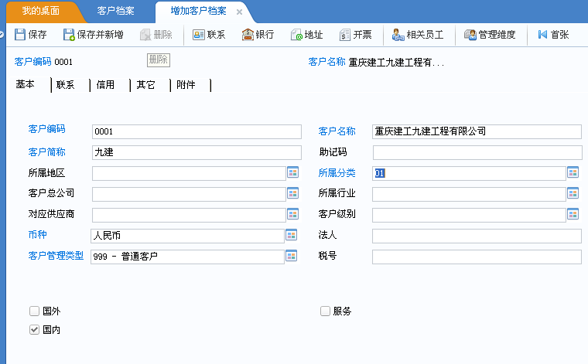Click the 客户名称 input field

477,131
